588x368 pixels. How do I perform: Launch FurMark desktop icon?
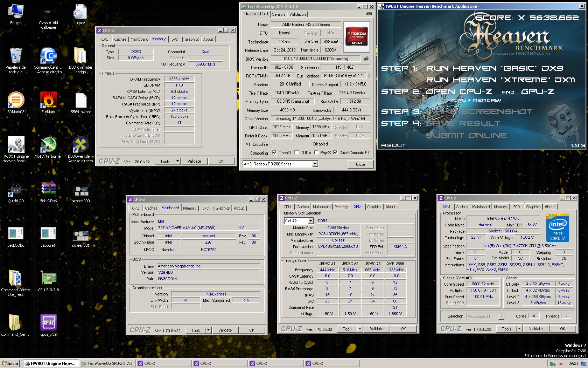[x=48, y=103]
